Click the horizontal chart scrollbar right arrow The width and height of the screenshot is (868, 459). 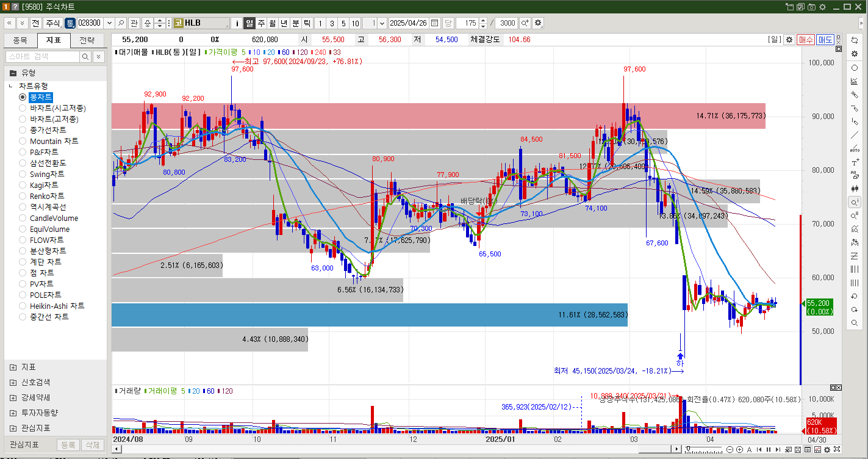coord(676,449)
